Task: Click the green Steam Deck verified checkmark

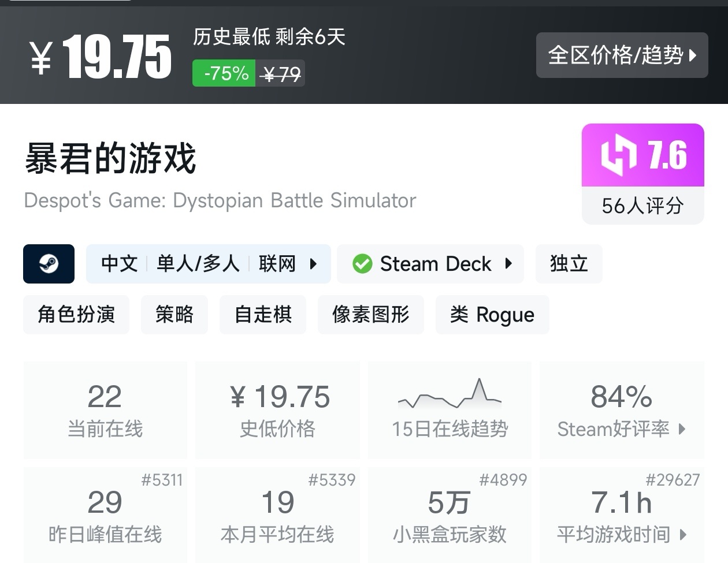Action: tap(362, 264)
